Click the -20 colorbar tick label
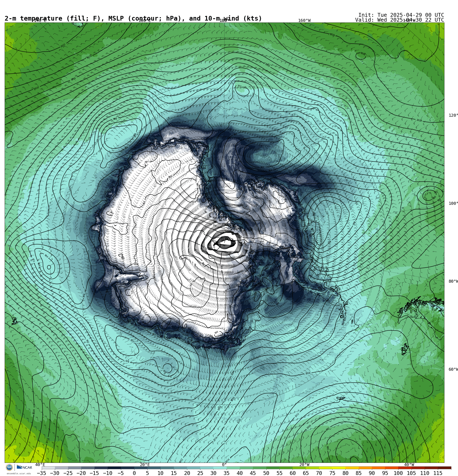The image size is (458, 476). click(x=81, y=473)
